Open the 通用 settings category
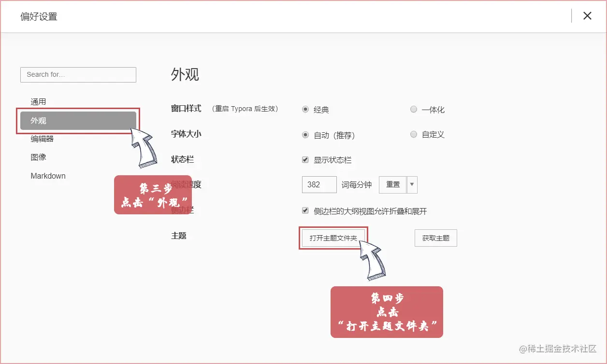Screen dimensions: 607x364 pos(39,102)
